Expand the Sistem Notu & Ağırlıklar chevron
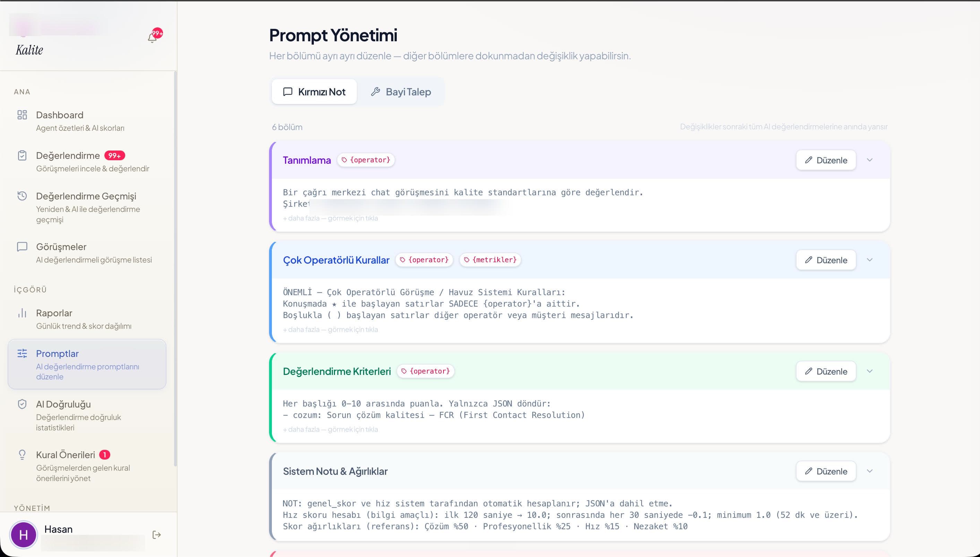 pos(869,471)
